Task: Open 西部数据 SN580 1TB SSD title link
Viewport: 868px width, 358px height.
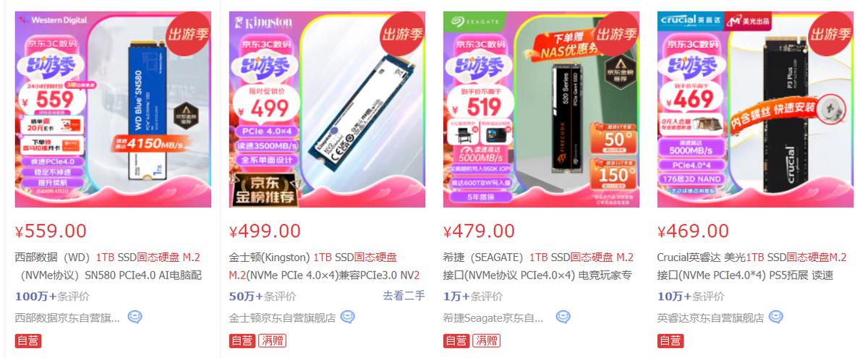Action: [109, 266]
